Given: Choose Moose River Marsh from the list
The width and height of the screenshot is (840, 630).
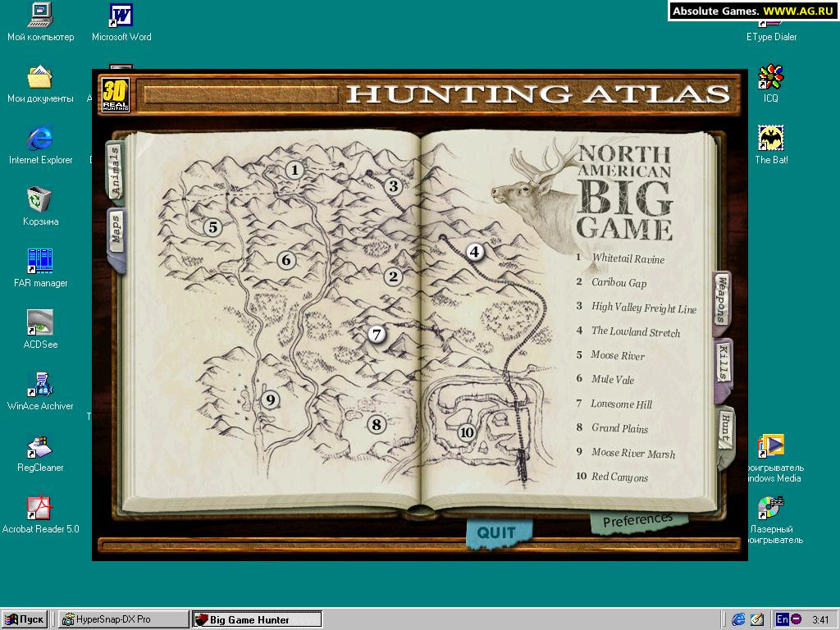Looking at the screenshot, I should (x=633, y=453).
